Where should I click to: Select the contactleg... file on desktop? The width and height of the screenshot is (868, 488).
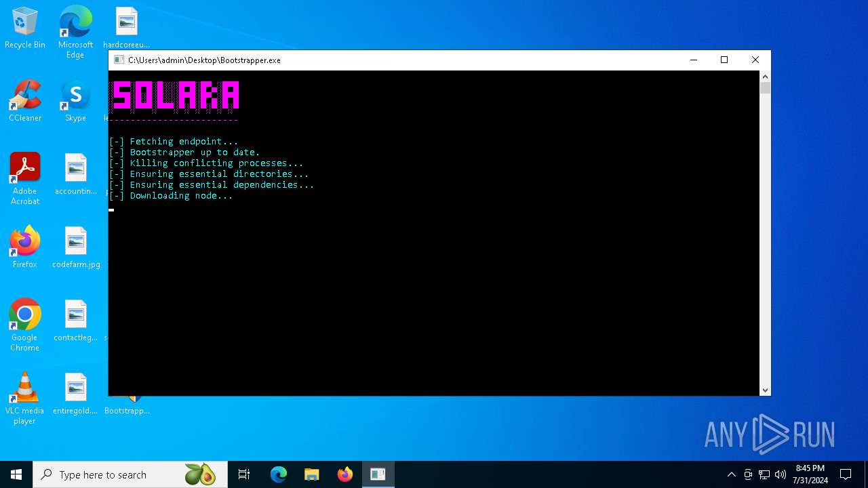75,321
